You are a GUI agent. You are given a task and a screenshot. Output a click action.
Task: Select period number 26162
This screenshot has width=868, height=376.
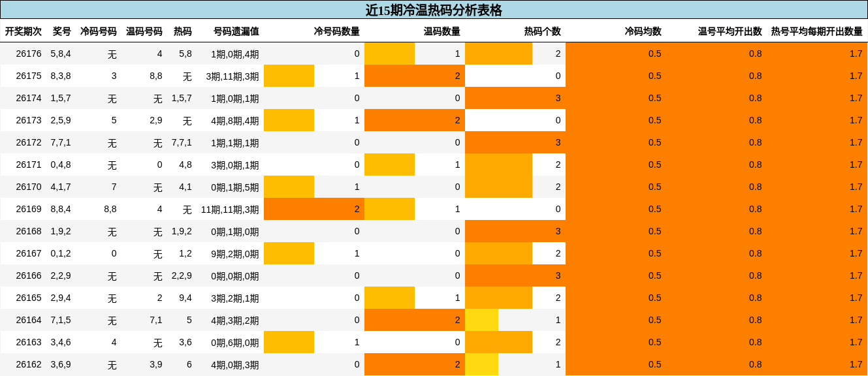tap(29, 364)
